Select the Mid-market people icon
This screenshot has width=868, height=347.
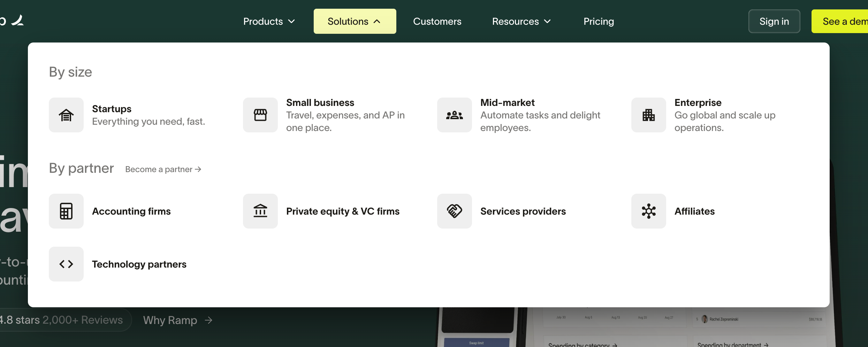pos(454,115)
